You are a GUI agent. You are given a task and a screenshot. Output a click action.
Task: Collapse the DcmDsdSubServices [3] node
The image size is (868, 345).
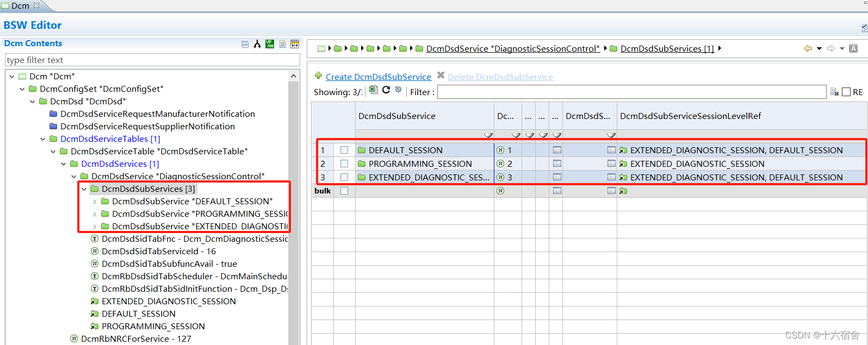pos(84,189)
